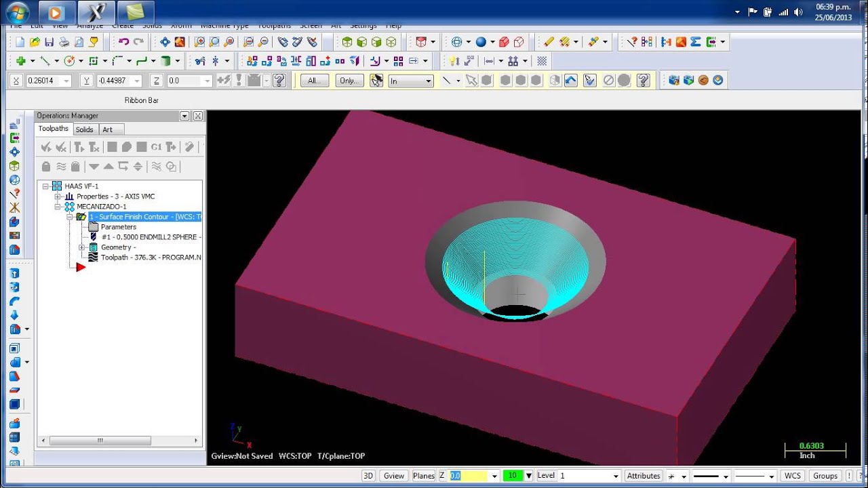Undo the last action
Image resolution: width=868 pixels, height=488 pixels.
coord(123,42)
